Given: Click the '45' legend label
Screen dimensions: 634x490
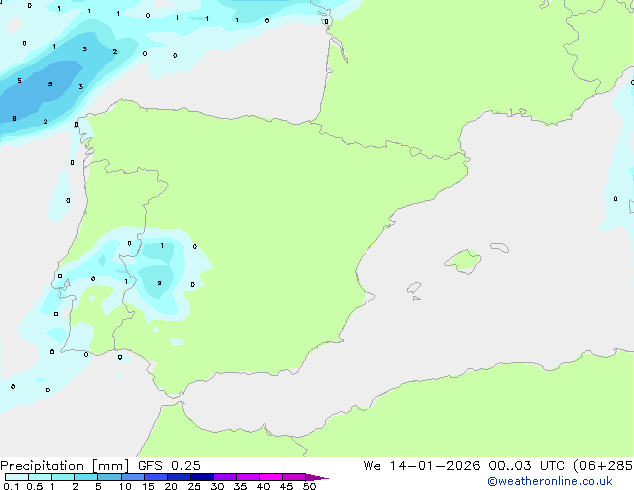Looking at the screenshot, I should 286,486.
